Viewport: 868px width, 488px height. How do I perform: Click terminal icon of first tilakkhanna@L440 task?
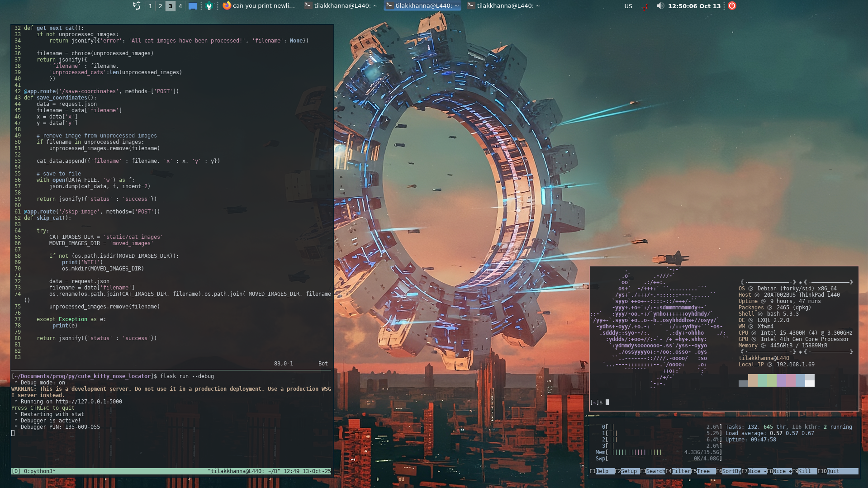click(x=308, y=5)
